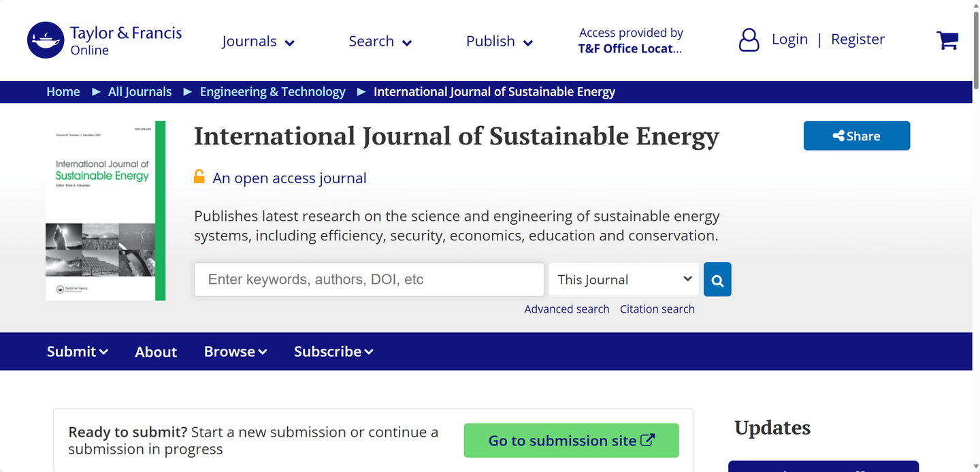Screen dimensions: 980x472
Task: Click the open access padlock icon
Action: coord(199,176)
